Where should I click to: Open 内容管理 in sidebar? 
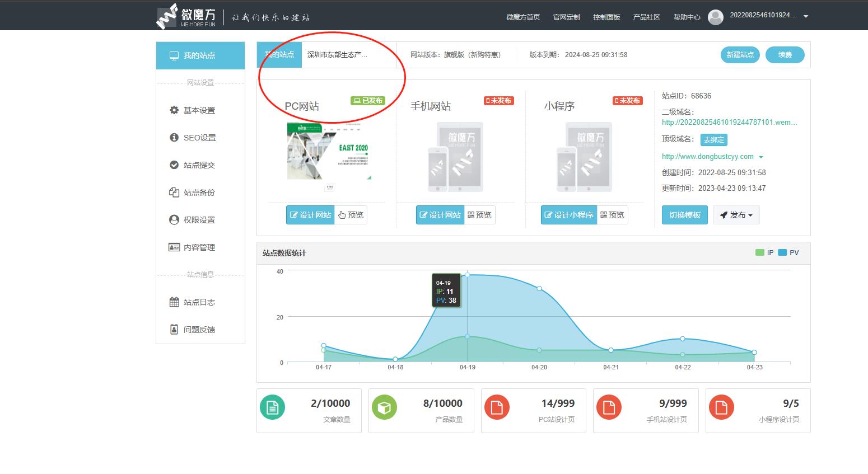tap(200, 247)
